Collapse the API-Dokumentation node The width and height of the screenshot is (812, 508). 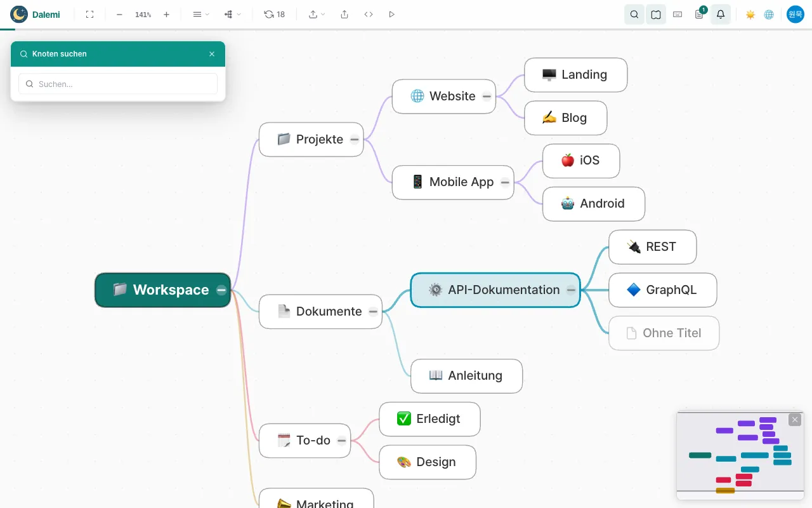coord(571,290)
